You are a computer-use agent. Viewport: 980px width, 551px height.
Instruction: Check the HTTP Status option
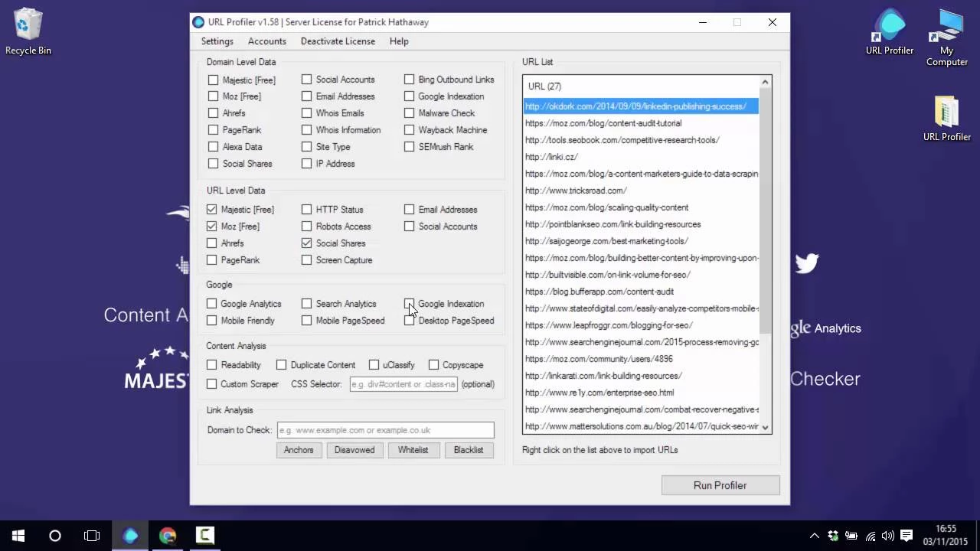click(x=306, y=210)
